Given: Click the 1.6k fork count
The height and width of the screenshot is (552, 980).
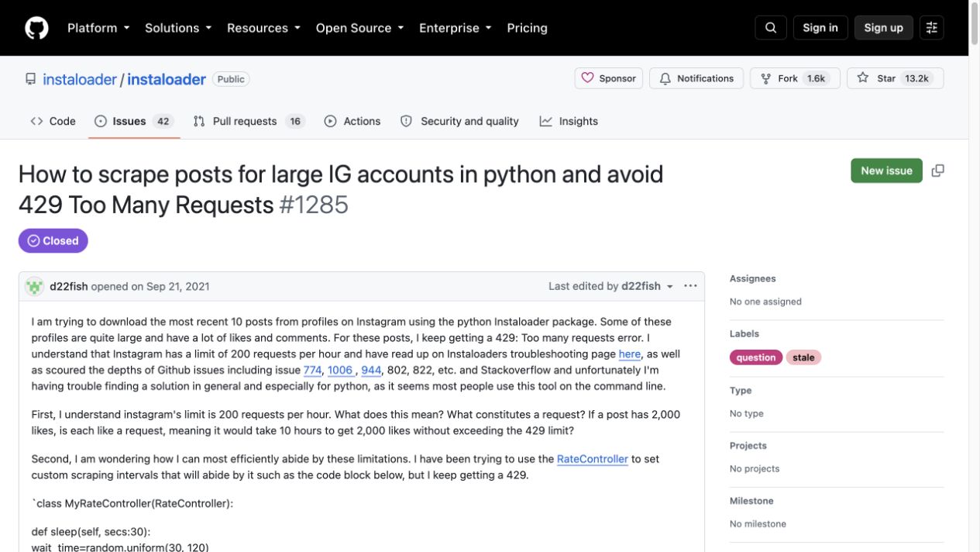Looking at the screenshot, I should click(x=816, y=78).
